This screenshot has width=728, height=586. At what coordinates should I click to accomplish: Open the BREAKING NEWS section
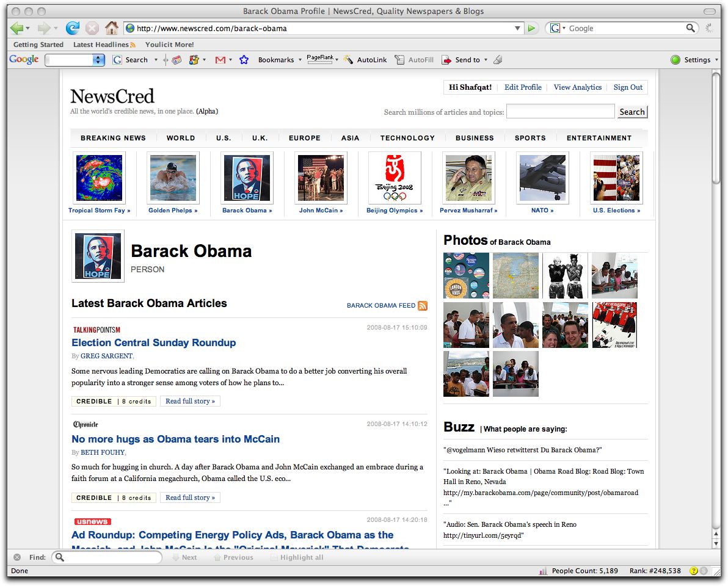pos(113,138)
